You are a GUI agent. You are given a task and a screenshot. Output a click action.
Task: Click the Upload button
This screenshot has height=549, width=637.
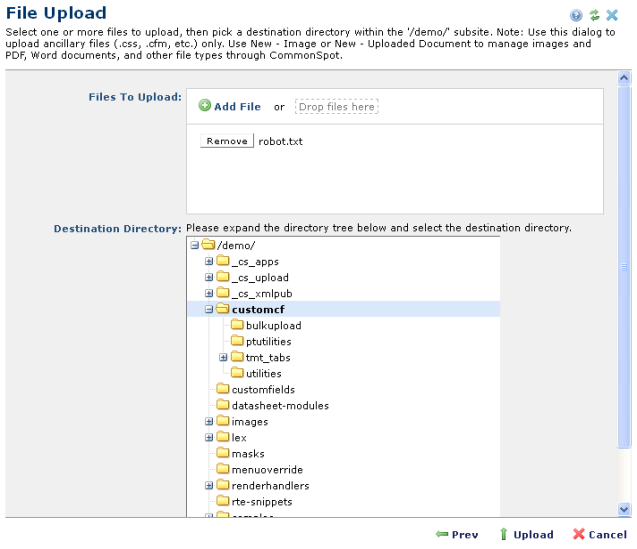pyautogui.click(x=526, y=535)
